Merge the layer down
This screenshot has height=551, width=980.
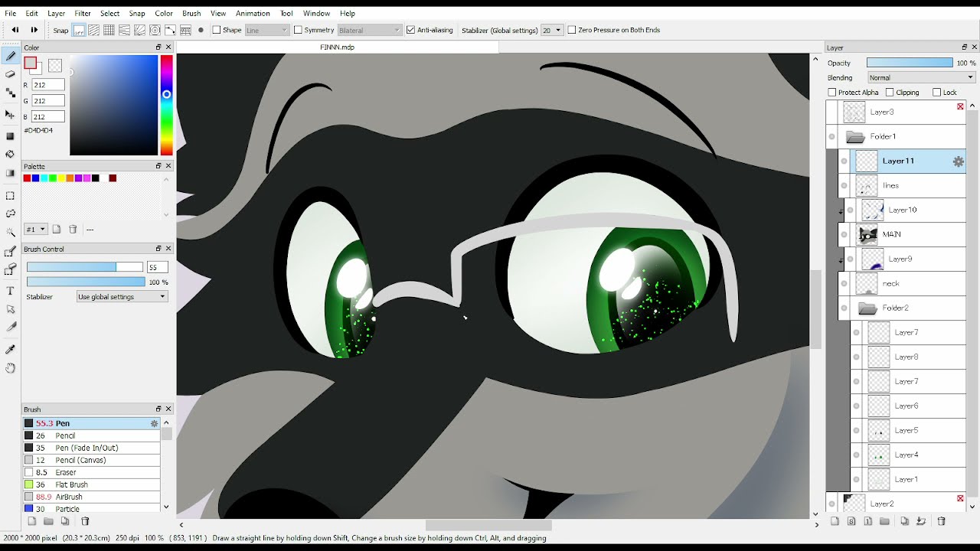[922, 521]
